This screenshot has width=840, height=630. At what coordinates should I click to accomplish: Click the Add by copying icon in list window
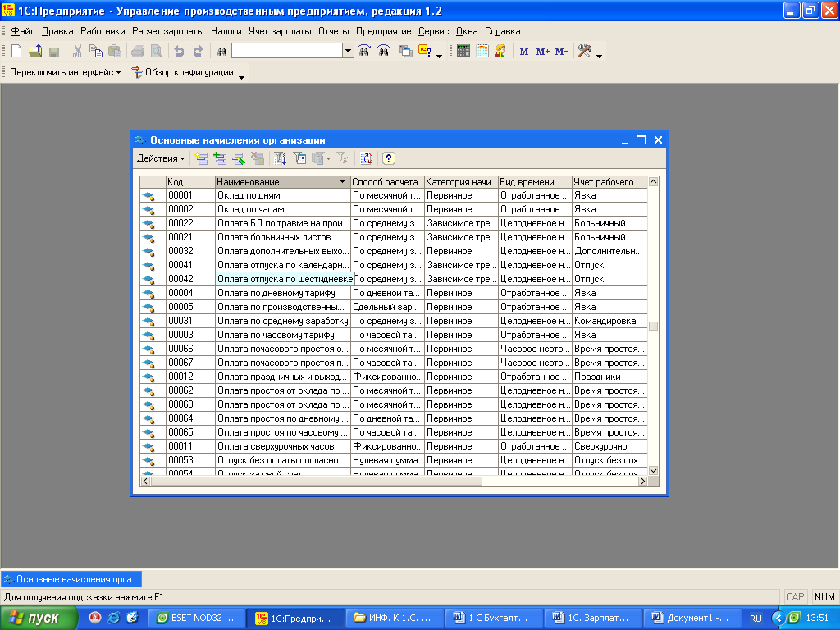pos(220,158)
